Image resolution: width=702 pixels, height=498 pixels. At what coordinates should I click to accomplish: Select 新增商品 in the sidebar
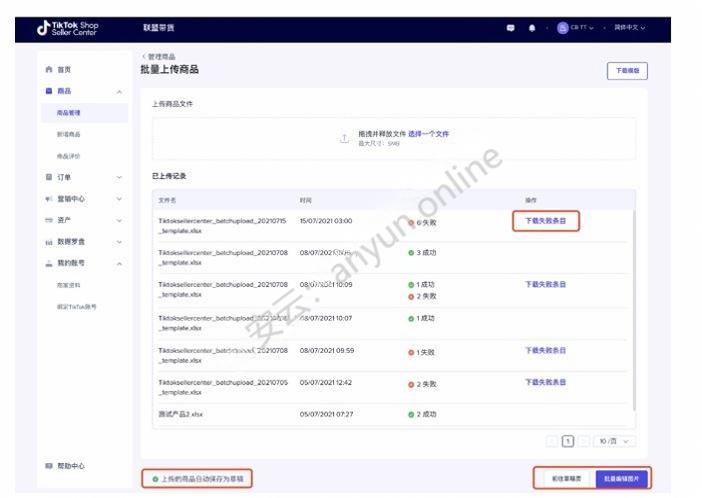pos(68,134)
